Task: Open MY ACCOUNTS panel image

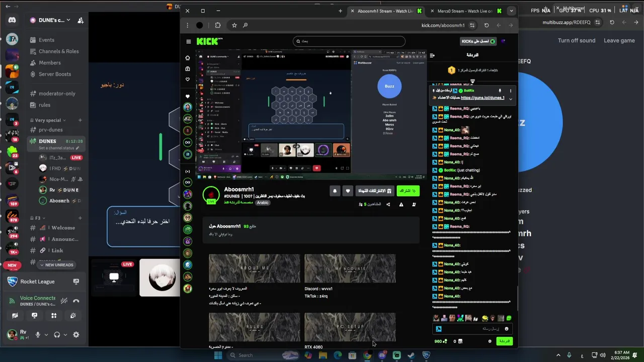Action: (350, 268)
